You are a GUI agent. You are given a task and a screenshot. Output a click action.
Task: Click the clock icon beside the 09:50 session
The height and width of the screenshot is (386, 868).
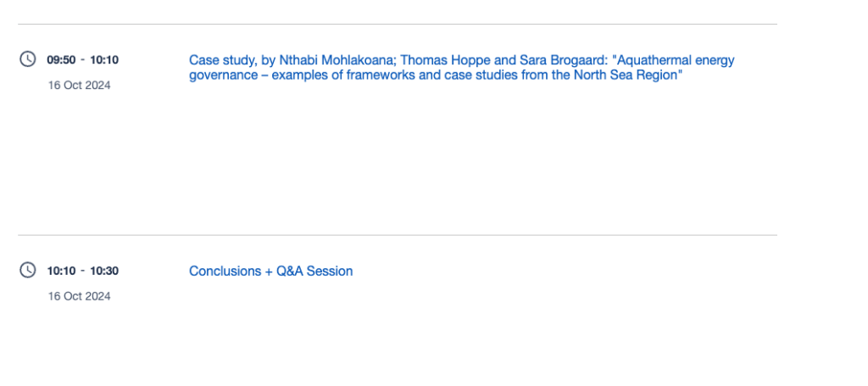(28, 59)
